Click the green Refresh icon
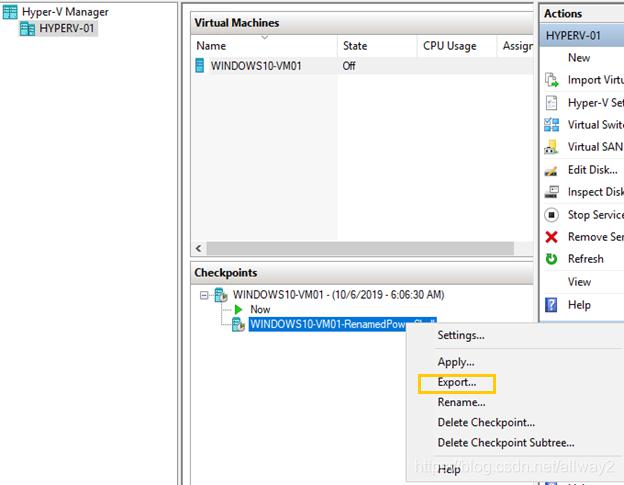 pos(551,259)
